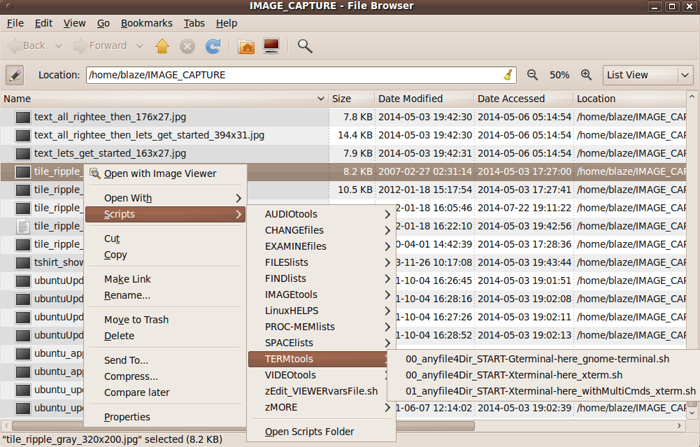700x447 pixels.
Task: Expand the zMORE submenu
Action: pyautogui.click(x=321, y=407)
